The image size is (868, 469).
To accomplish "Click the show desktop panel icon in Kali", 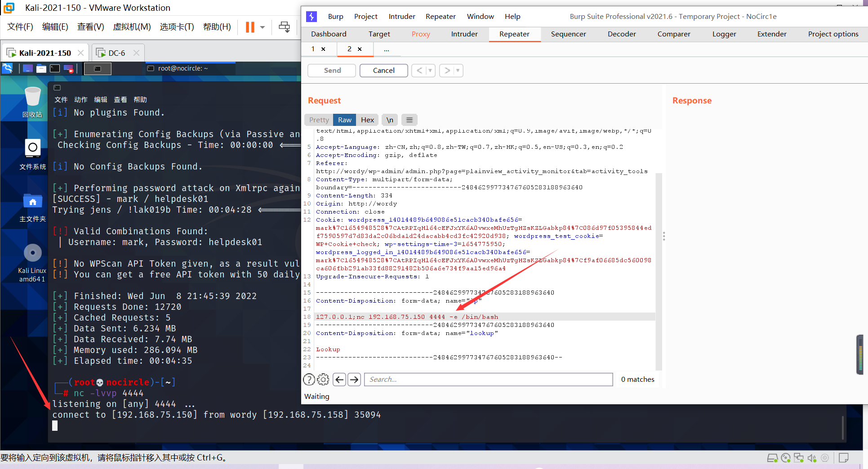I will 28,68.
